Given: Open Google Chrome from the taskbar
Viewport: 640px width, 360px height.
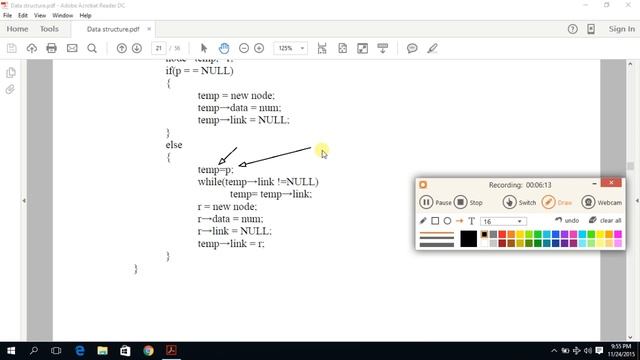Looking at the screenshot, I should click(x=149, y=351).
